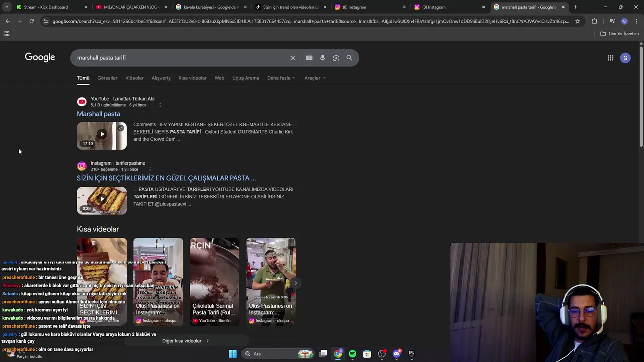Screen dimensions: 644x362
Task: Open OBS Studio from the taskbar
Action: 382,354
